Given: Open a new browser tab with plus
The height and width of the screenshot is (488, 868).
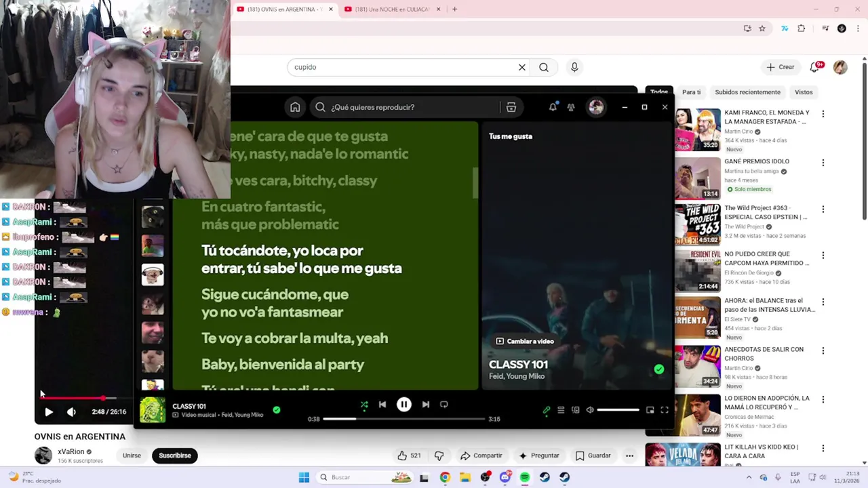Looking at the screenshot, I should [454, 9].
